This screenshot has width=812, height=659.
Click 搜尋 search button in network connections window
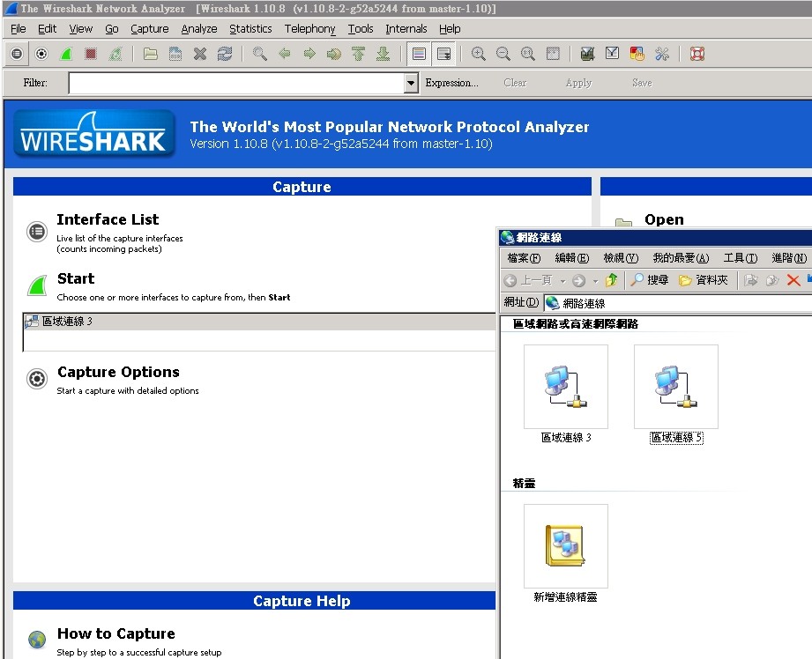point(650,280)
